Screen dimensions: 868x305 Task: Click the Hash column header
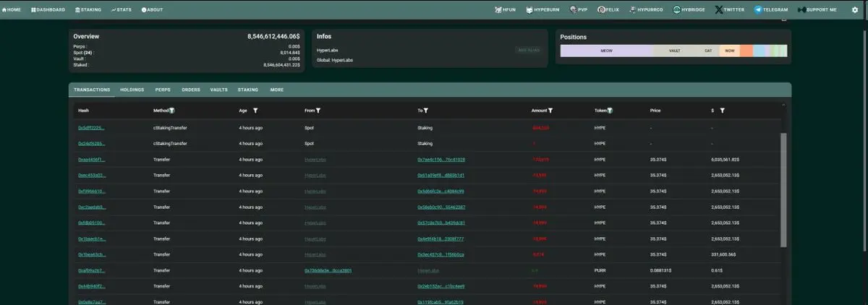(x=83, y=111)
